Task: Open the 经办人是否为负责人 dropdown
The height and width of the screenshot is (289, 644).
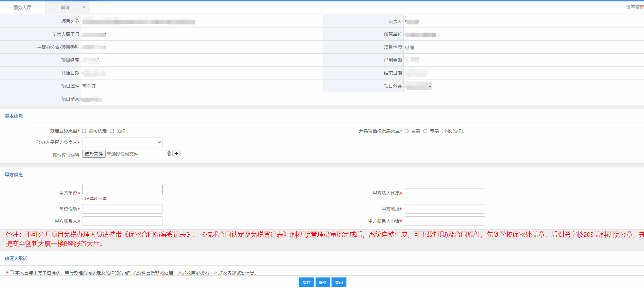Action: tap(122, 142)
